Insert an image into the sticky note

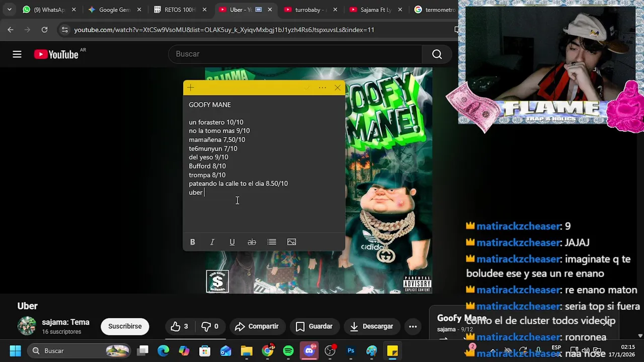click(x=291, y=242)
